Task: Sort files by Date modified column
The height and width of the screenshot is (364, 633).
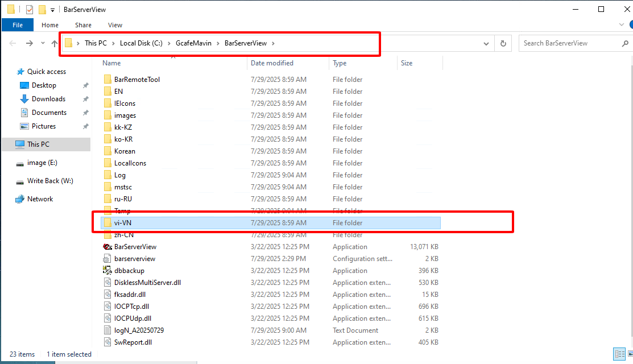Action: tap(272, 63)
